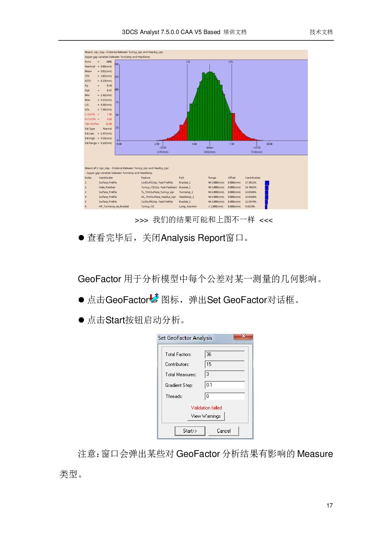
Task: Click the Threads input field
Action: click(224, 396)
